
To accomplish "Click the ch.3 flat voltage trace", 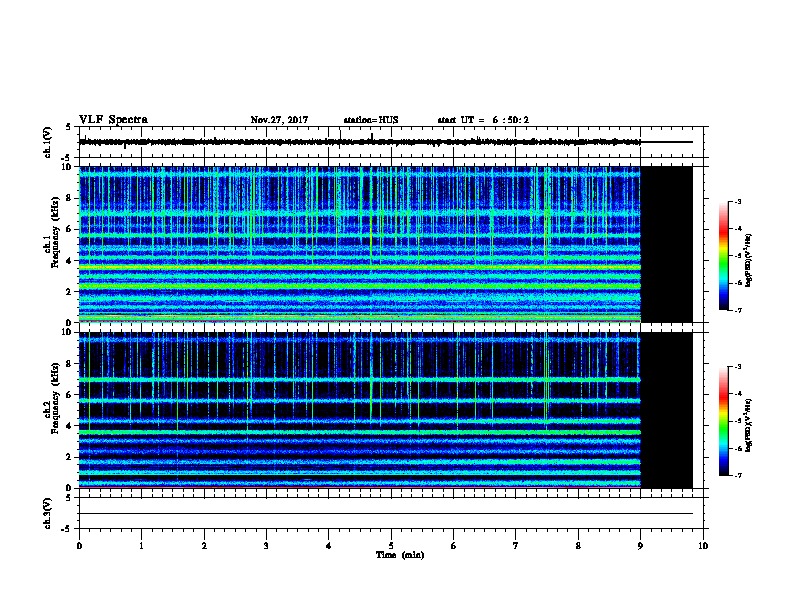I will click(x=386, y=514).
